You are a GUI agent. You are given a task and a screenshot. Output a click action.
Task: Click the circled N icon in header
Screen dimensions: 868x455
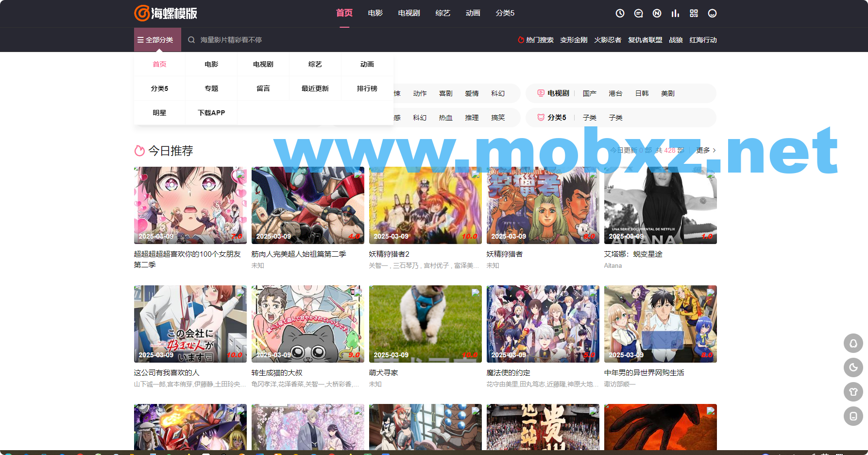coord(657,13)
